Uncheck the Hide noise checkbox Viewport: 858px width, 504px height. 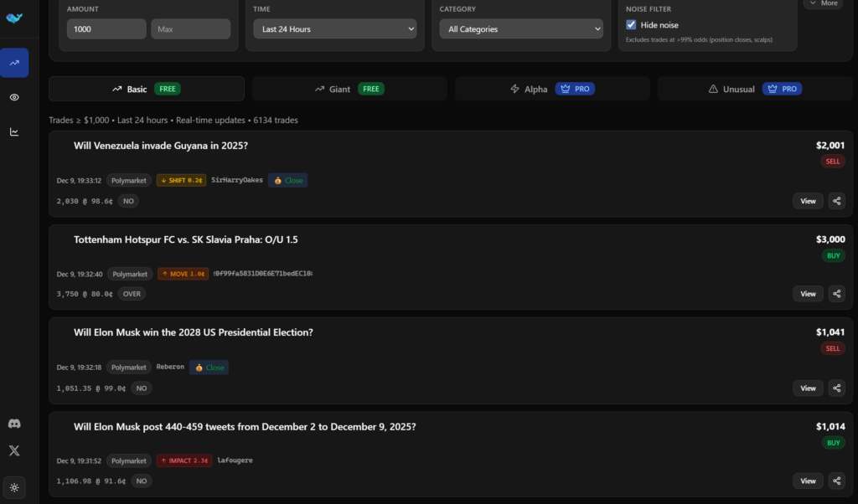pyautogui.click(x=632, y=25)
